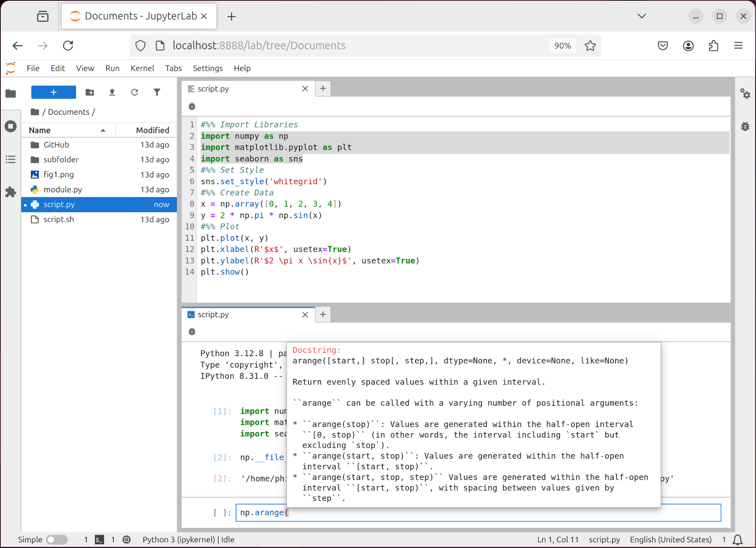Viewport: 756px width, 548px height.
Task: Open the Kernel menu
Action: (x=142, y=68)
